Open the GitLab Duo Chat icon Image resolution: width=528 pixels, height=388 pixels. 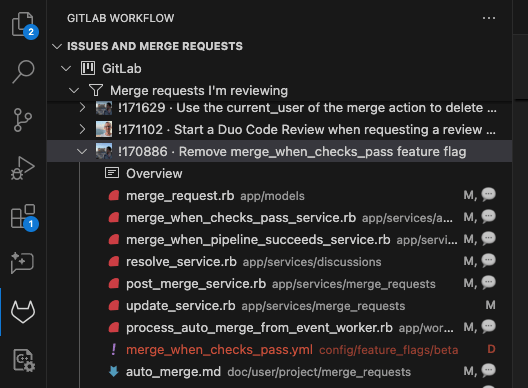[23, 263]
